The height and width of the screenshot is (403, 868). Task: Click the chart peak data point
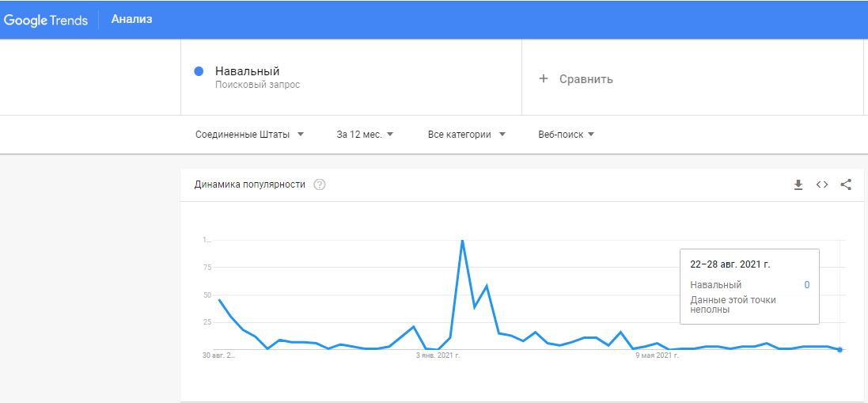[x=461, y=240]
